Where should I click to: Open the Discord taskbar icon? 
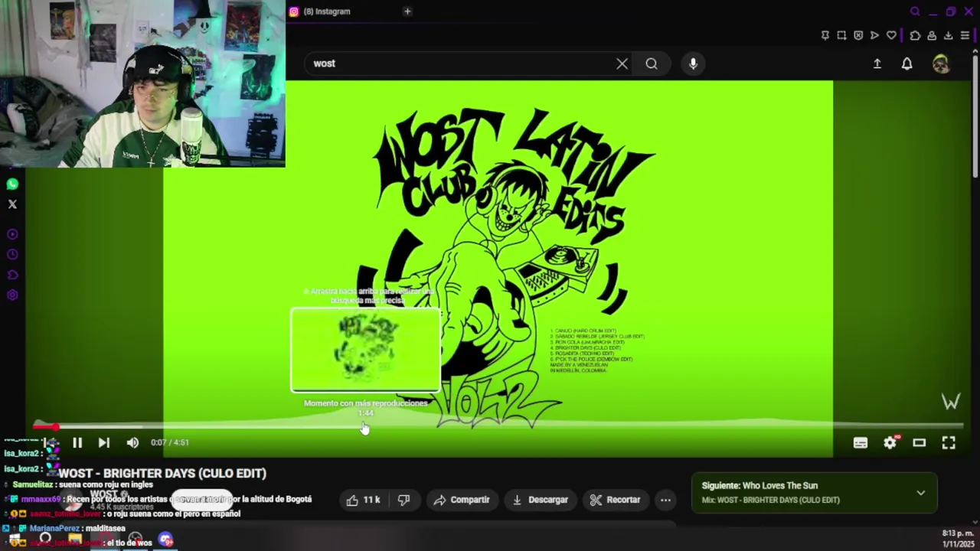[166, 540]
